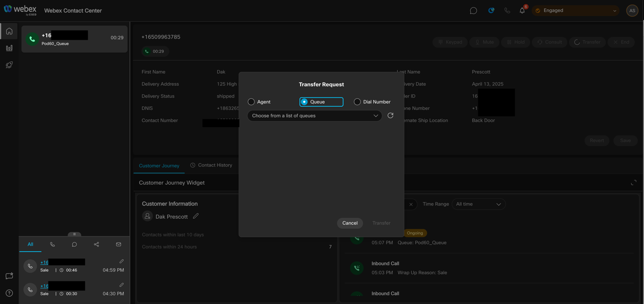Expand the Engaged agent status dropdown
Image resolution: width=644 pixels, height=304 pixels.
(576, 11)
